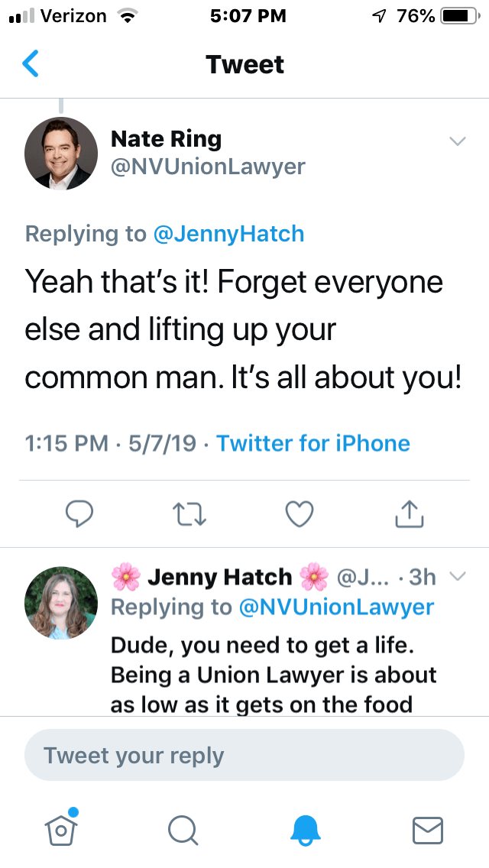489x868 pixels.
Task: Reply to Nate Ring's tweet
Action: pyautogui.click(x=78, y=514)
